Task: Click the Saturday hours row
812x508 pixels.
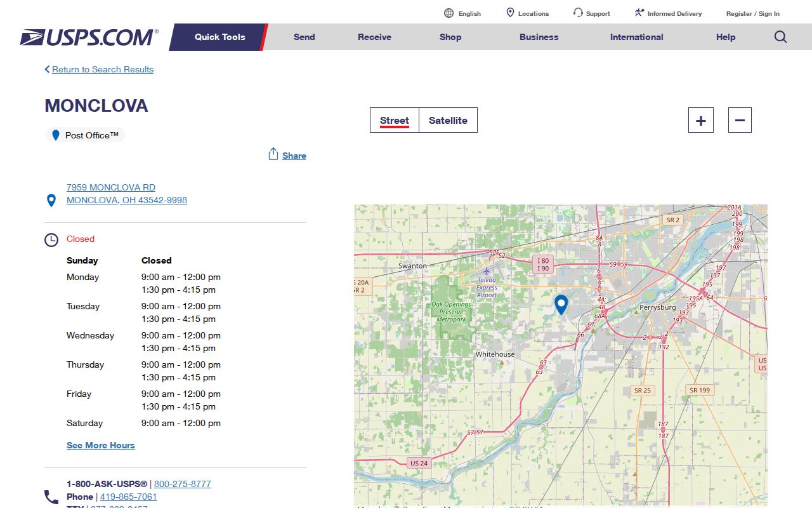Action: [x=143, y=423]
